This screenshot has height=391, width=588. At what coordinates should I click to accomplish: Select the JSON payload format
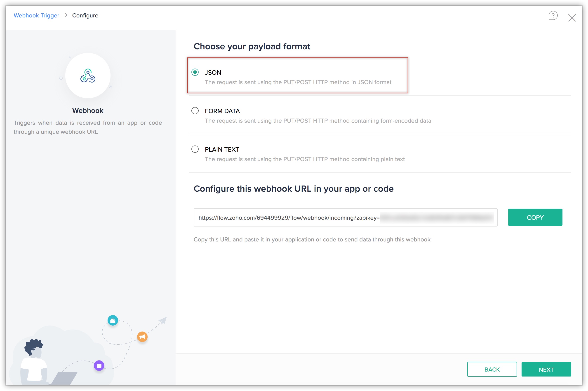click(195, 72)
